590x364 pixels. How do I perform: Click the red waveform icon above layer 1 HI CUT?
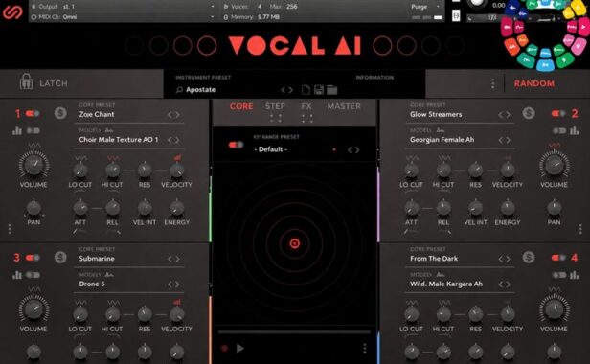point(113,158)
